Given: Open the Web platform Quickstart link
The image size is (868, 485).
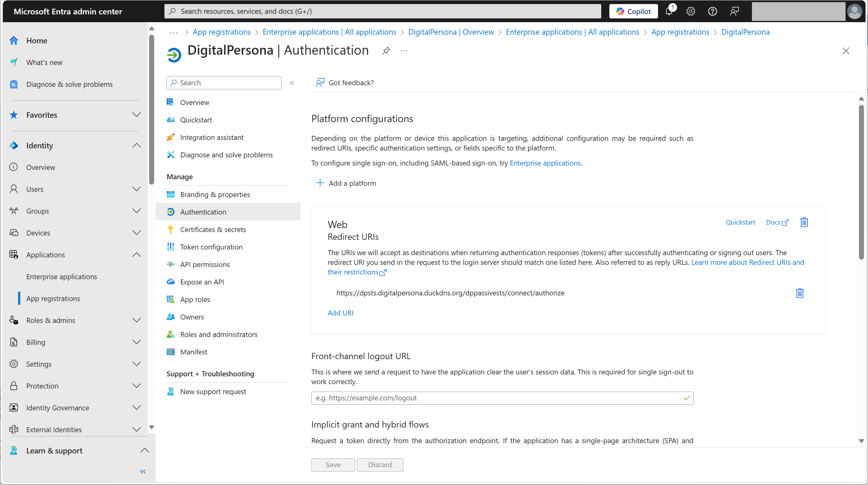Looking at the screenshot, I should [x=740, y=222].
